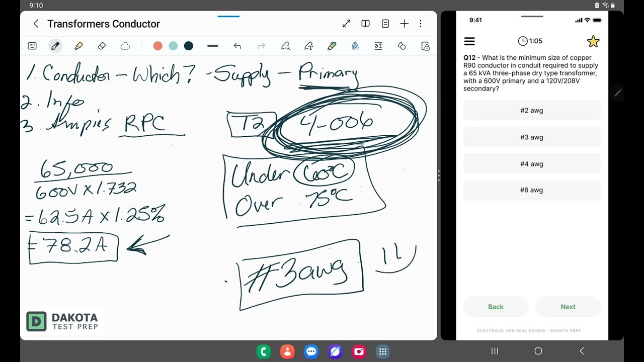Image resolution: width=644 pixels, height=362 pixels.
Task: Tap the pen edge-panel handle at right
Action: click(618, 93)
